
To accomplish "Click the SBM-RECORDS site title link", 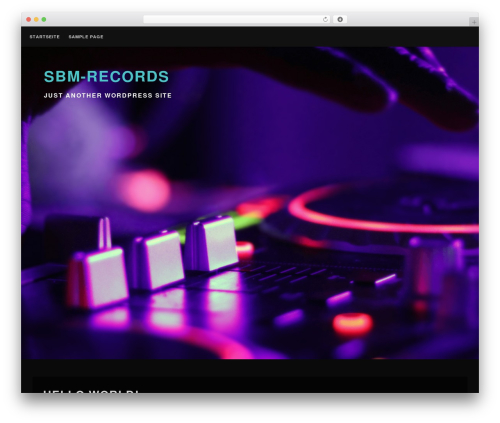I will pos(106,76).
